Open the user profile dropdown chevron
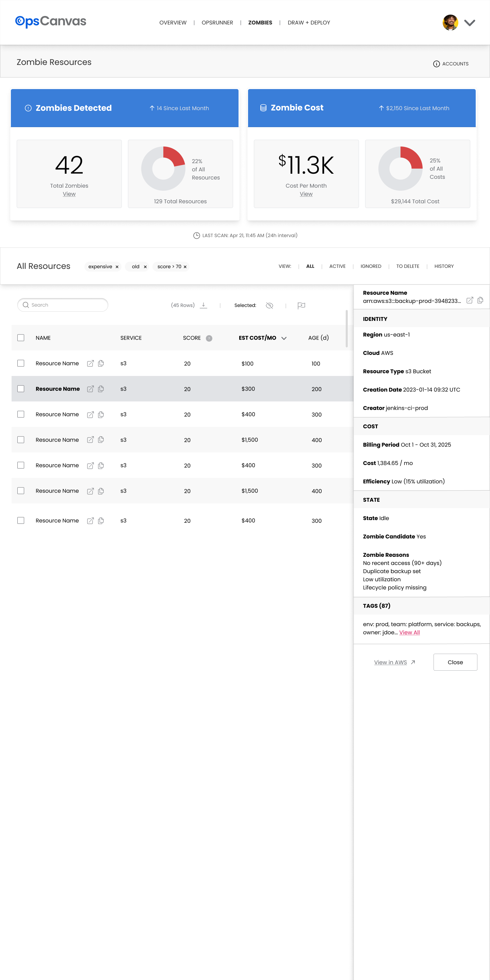The width and height of the screenshot is (490, 980). (470, 23)
